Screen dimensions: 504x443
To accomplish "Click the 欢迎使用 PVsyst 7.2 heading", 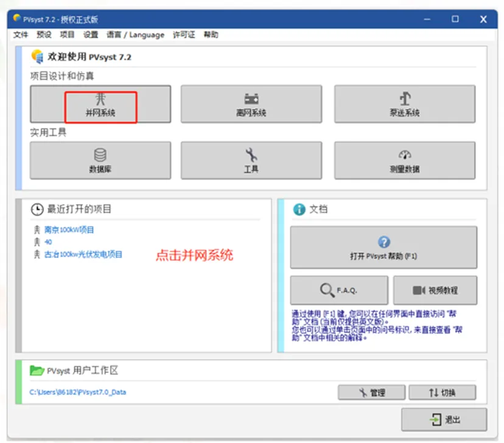I will pyautogui.click(x=89, y=57).
